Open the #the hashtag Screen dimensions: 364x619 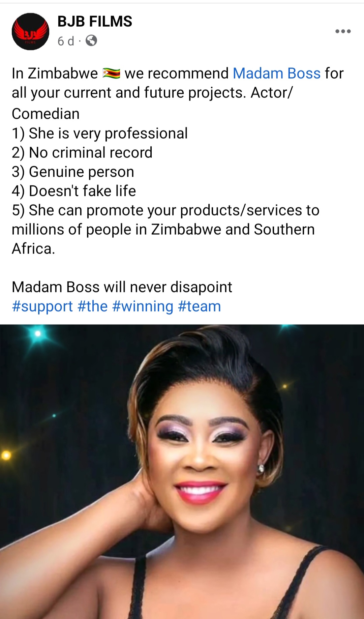click(x=93, y=306)
